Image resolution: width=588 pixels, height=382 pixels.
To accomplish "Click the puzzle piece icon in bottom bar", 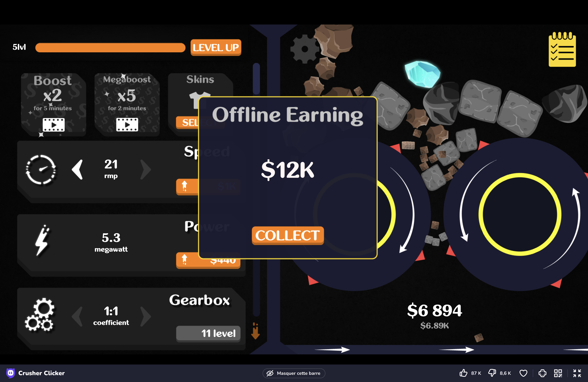I will point(542,373).
